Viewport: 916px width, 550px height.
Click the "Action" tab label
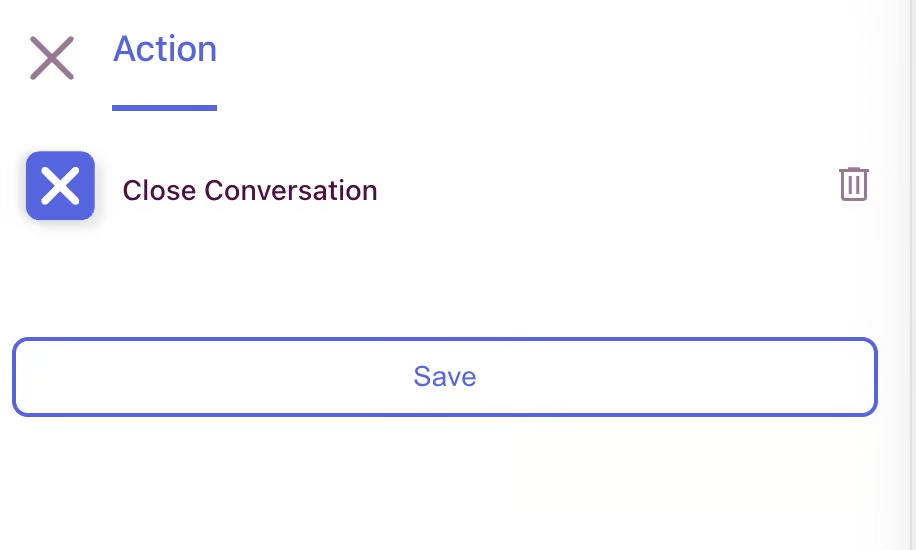click(165, 49)
